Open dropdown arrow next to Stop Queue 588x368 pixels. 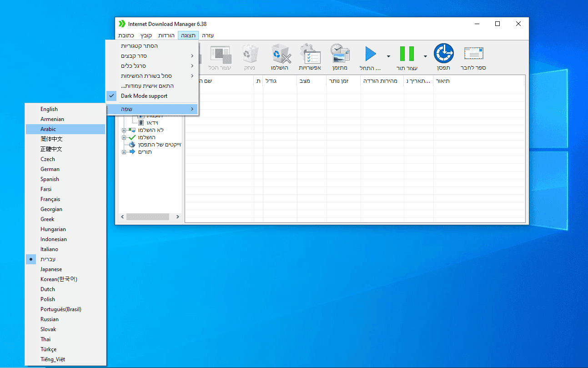tap(425, 56)
